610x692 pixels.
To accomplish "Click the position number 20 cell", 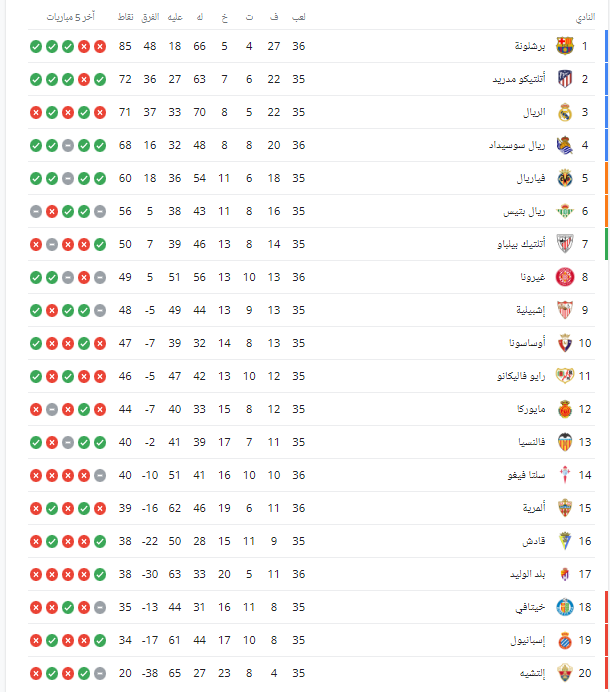I will pos(585,673).
